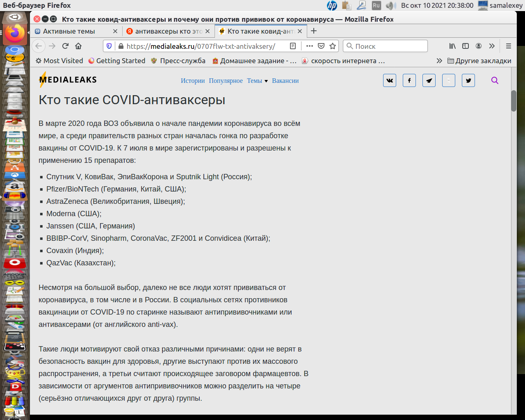Open Популярное section
525x420 pixels.
tap(226, 81)
